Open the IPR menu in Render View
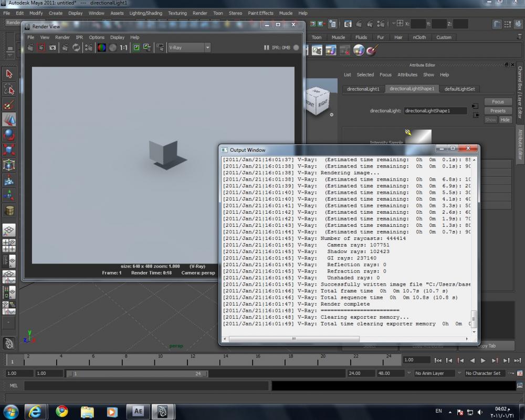This screenshot has height=420, width=525. [x=79, y=37]
